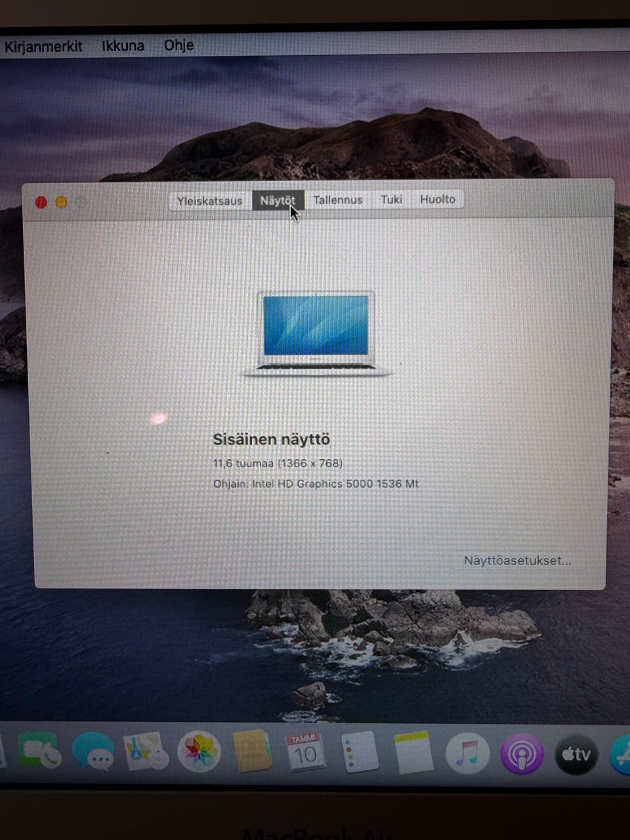
Task: Minimize the window with yellow button
Action: [61, 202]
